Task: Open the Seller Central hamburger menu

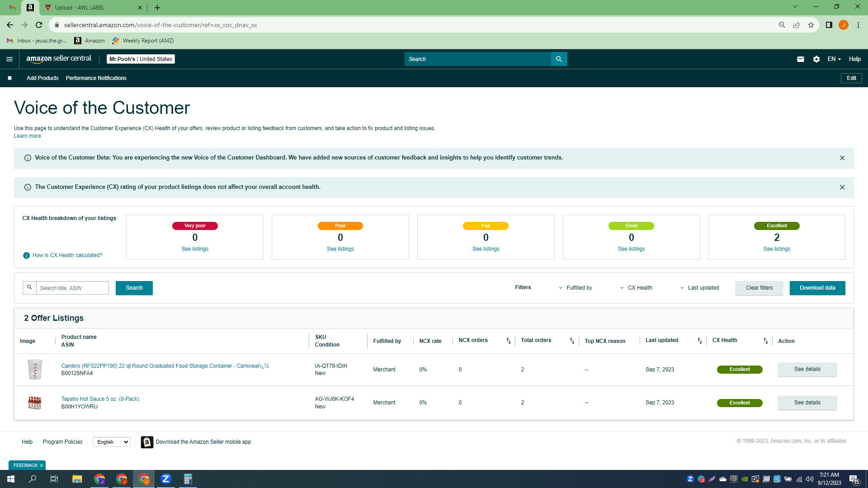Action: coord(9,59)
